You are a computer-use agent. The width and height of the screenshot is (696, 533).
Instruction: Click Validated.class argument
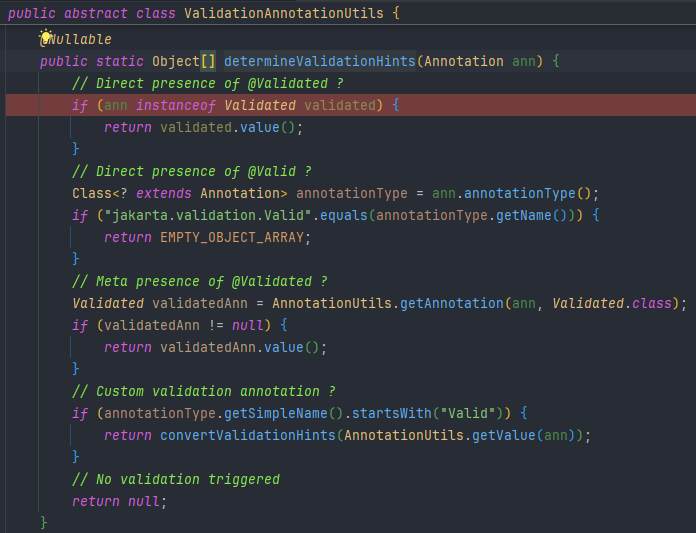tap(612, 304)
